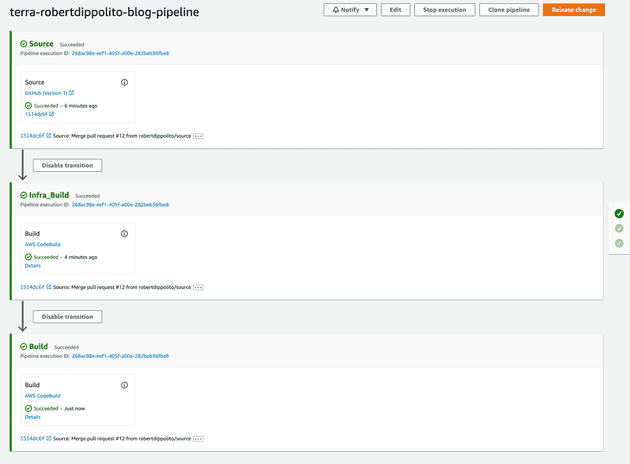Open Details link in Infra_Build action card
This screenshot has height=464, width=630.
[33, 266]
